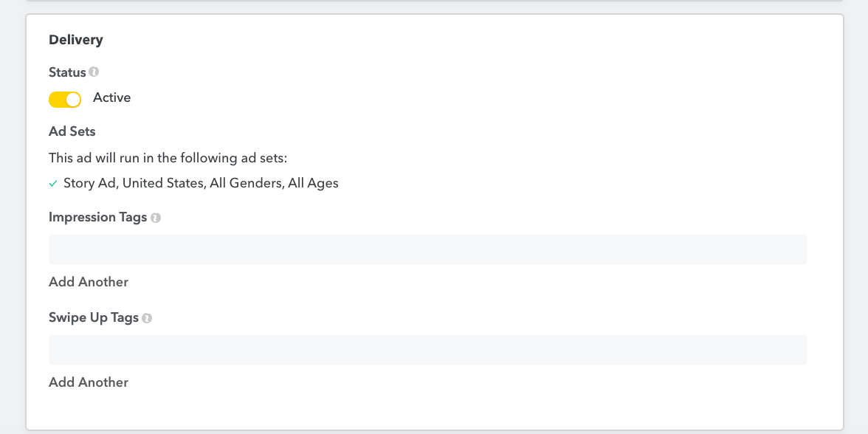This screenshot has height=434, width=868.
Task: Click the Impression Tags info icon
Action: [156, 218]
